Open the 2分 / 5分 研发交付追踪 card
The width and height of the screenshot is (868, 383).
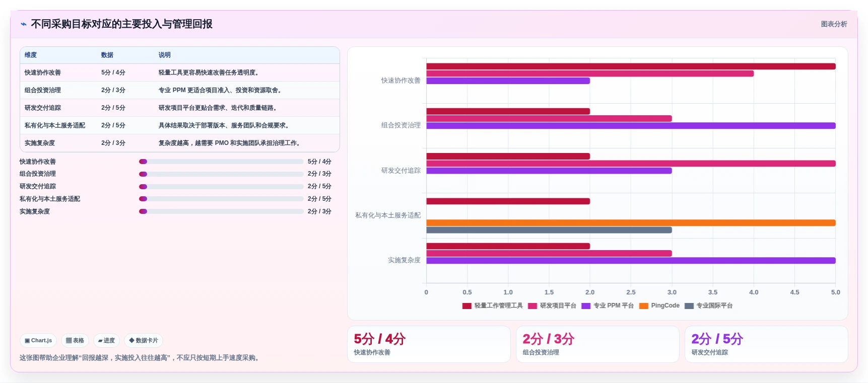(766, 344)
